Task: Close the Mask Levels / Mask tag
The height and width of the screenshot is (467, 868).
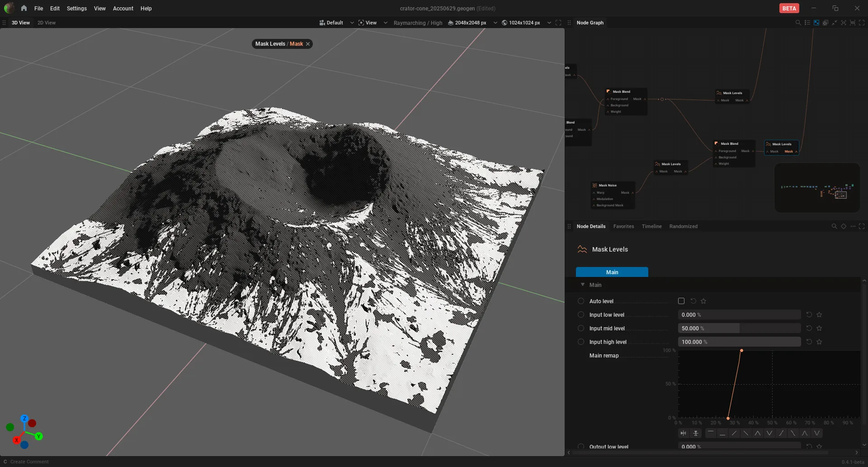Action: (308, 44)
